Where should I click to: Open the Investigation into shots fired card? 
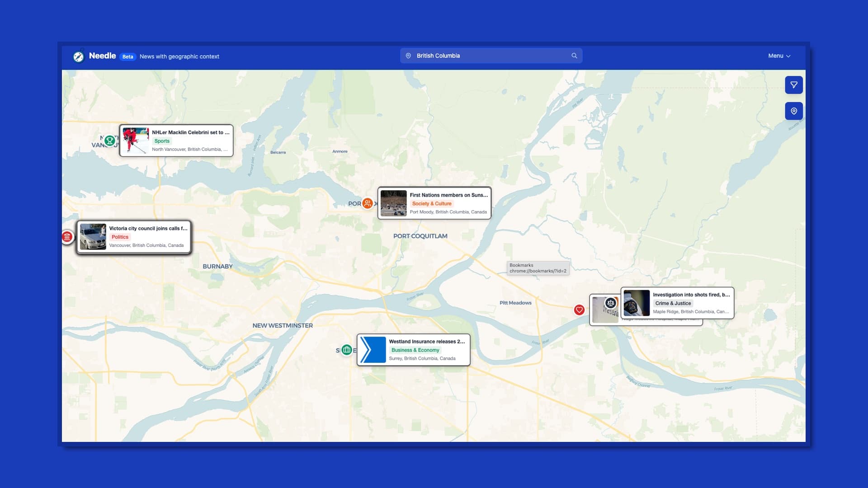click(x=691, y=295)
